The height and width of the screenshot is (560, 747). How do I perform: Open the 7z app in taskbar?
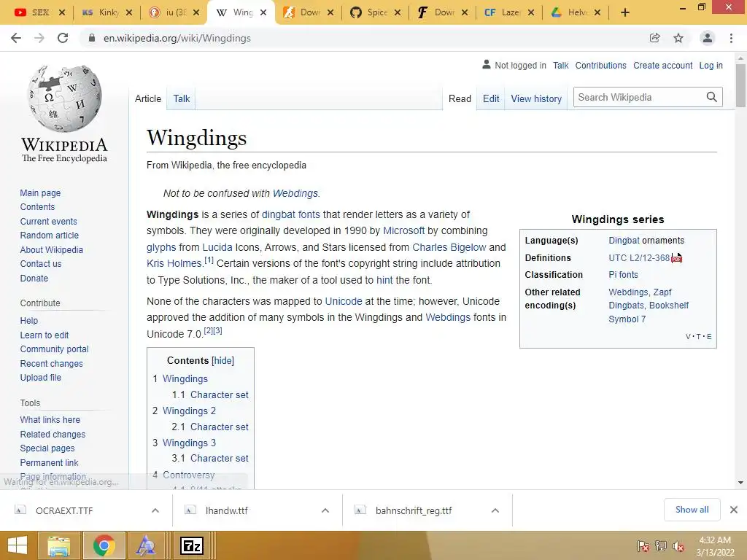point(192,545)
